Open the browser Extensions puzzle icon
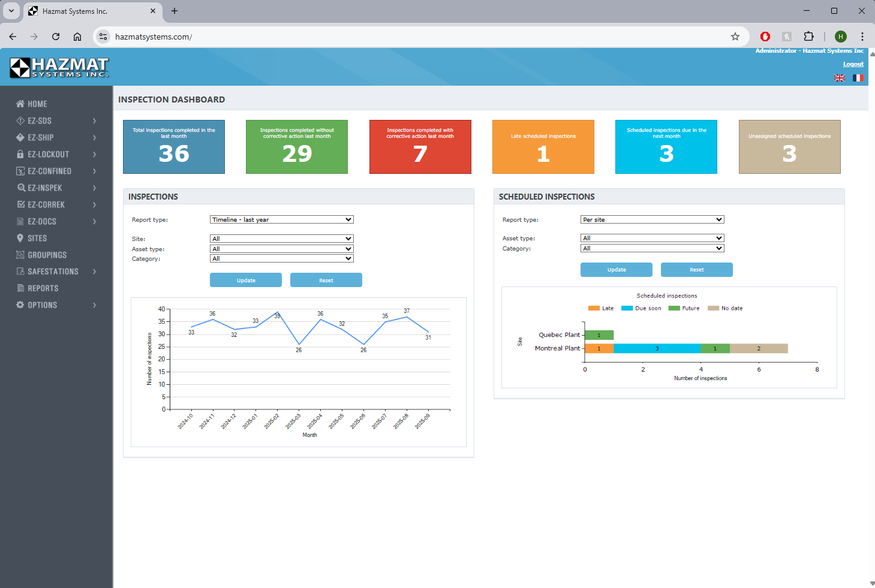This screenshot has height=588, width=875. [x=808, y=37]
